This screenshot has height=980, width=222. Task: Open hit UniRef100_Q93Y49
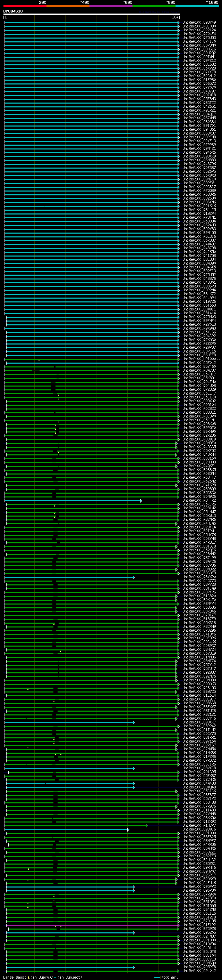click(199, 23)
